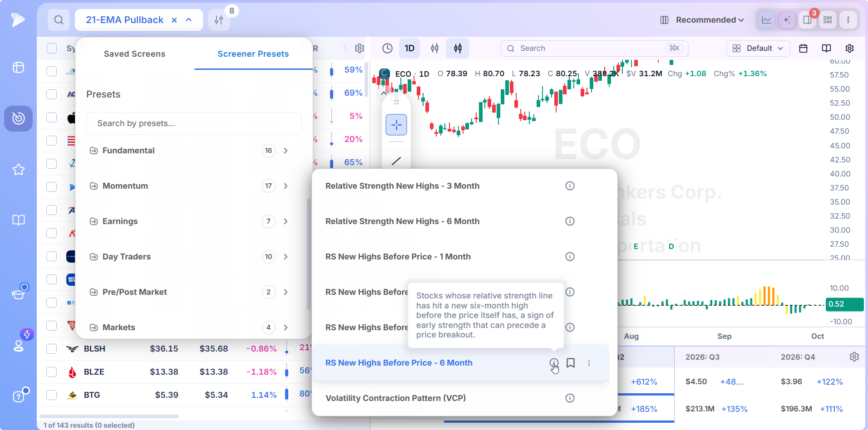Open the Default layout dropdown
The image size is (868, 430).
click(758, 49)
